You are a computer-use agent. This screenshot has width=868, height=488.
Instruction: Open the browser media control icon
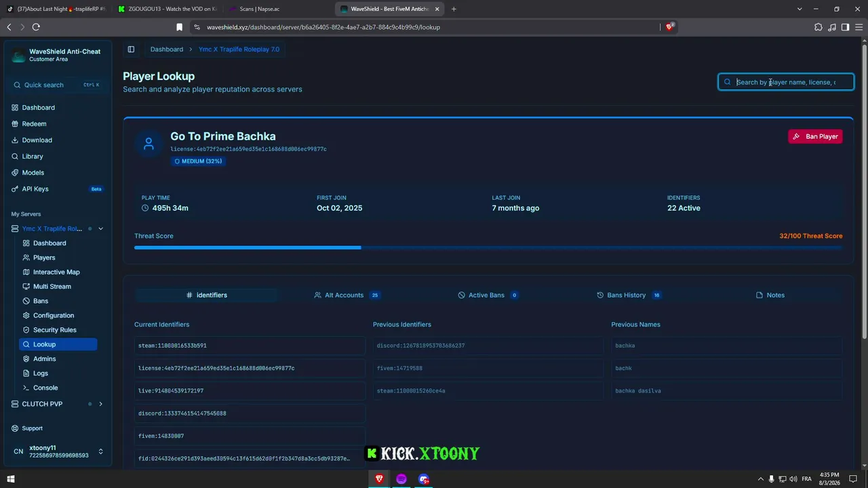tap(832, 27)
